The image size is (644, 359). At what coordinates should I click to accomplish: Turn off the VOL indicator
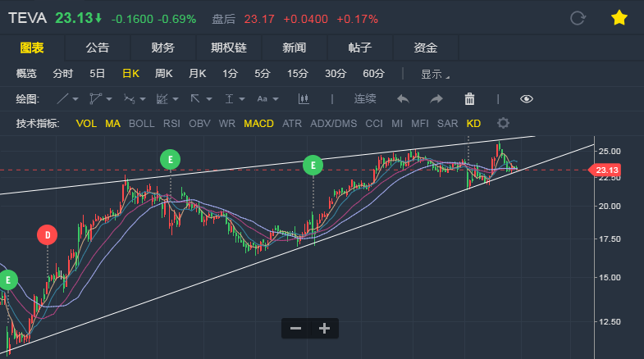(x=86, y=124)
